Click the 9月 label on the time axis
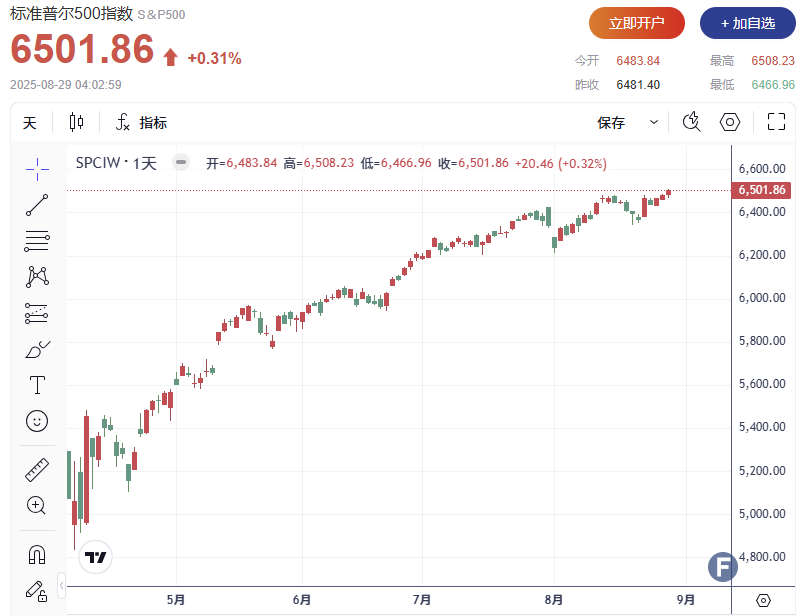 [x=686, y=600]
